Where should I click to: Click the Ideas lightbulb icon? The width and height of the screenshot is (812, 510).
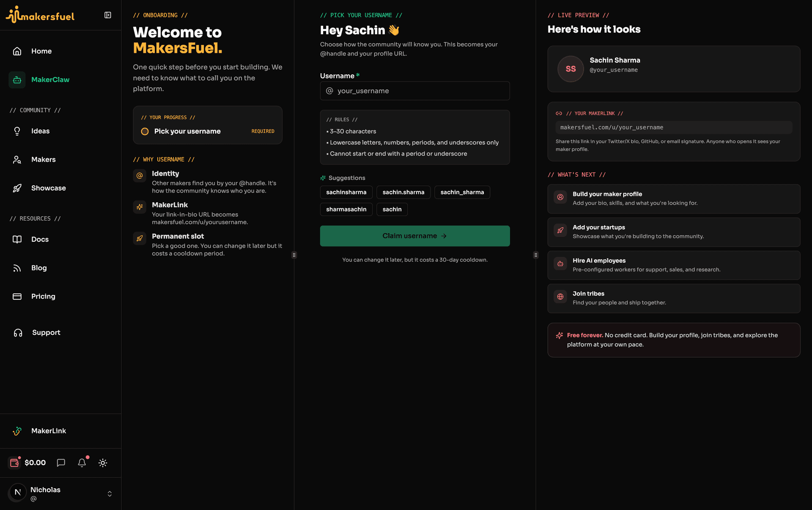point(17,131)
